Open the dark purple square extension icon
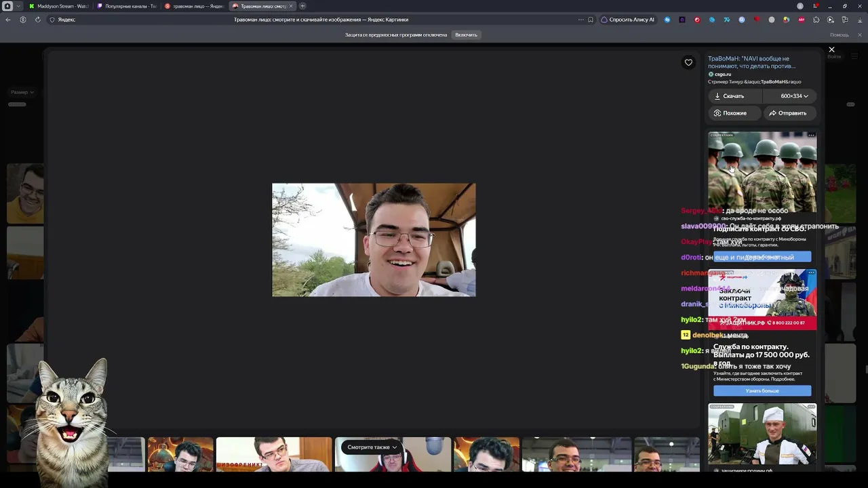This screenshot has height=488, width=868. [x=682, y=20]
